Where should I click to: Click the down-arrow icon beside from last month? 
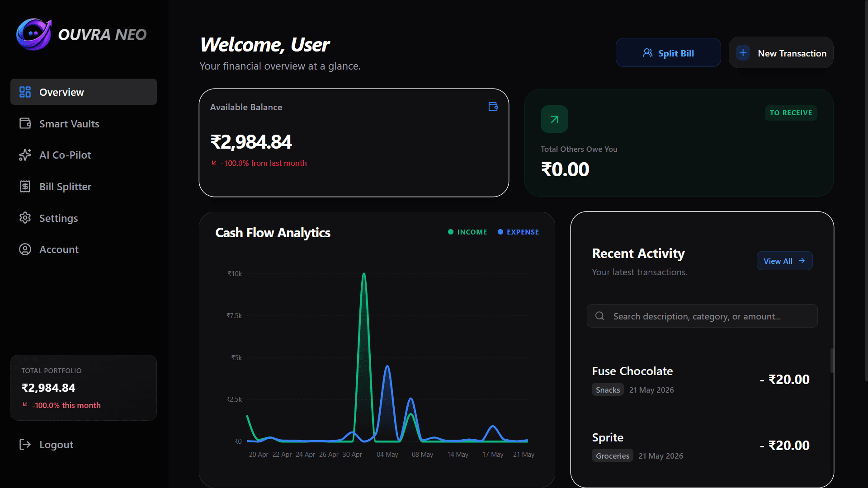coord(214,163)
